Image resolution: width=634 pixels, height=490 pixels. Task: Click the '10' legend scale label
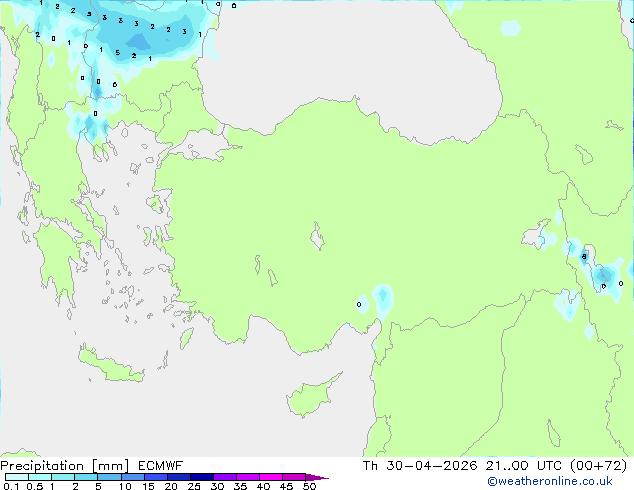tap(125, 486)
